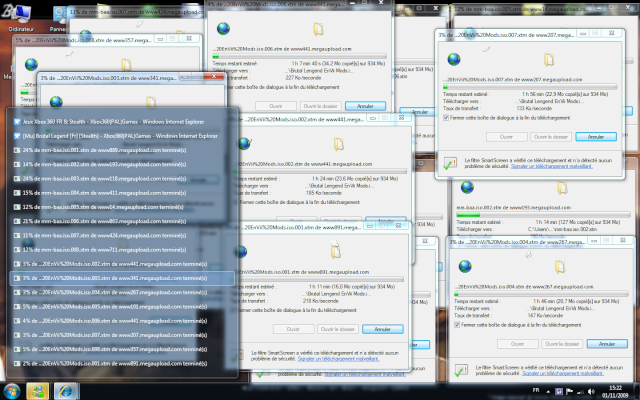Click the progress bar in iso.007.xtm www207 dialog
Viewport: 640px width, 400px height.
pos(530,87)
